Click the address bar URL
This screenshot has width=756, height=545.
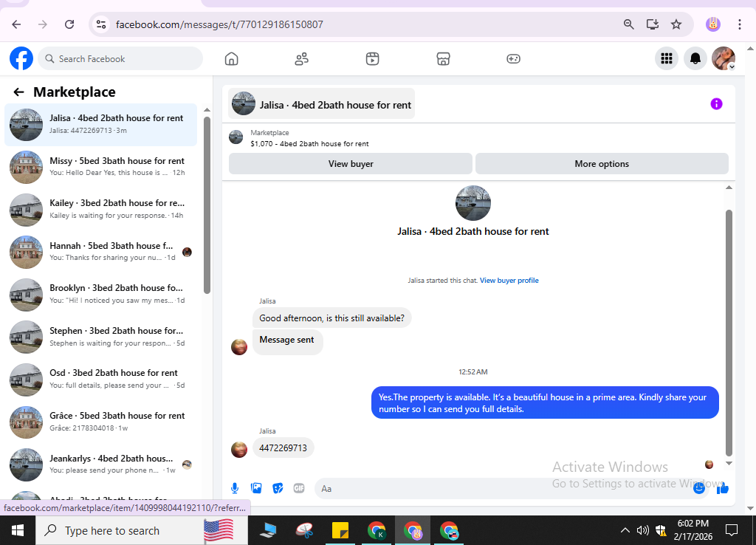[219, 24]
